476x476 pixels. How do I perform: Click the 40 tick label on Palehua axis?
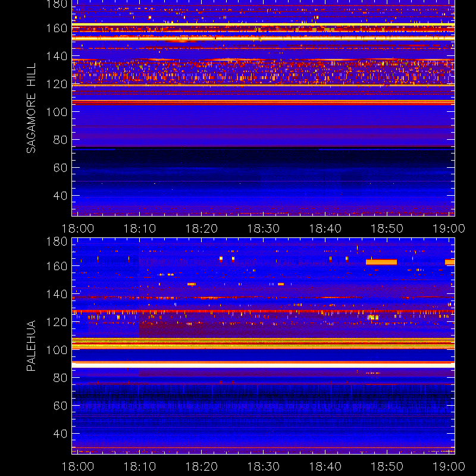coord(60,434)
